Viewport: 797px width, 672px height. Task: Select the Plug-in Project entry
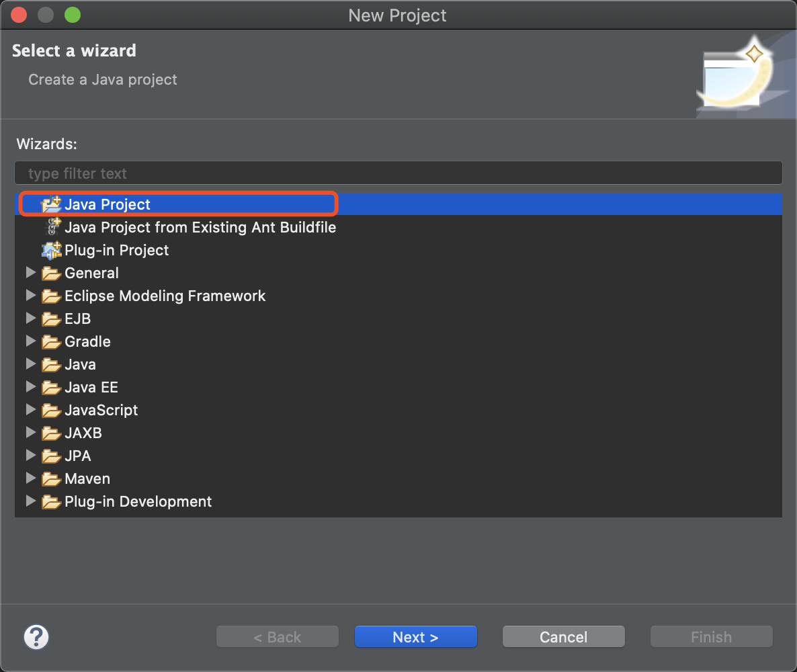point(116,250)
